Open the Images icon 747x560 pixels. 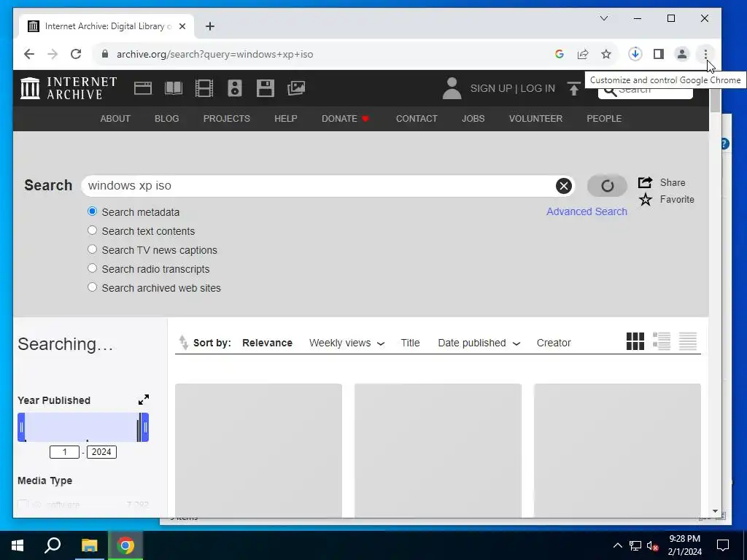coord(296,88)
